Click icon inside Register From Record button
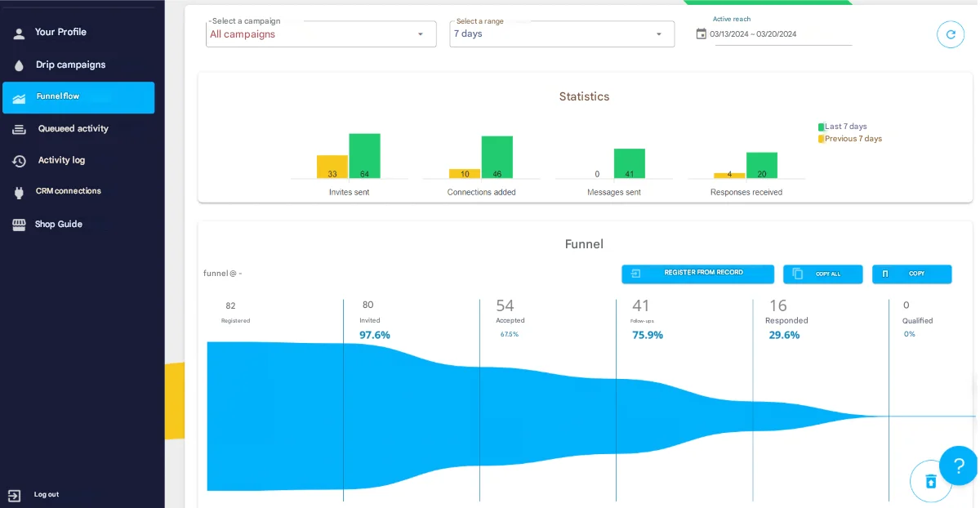The height and width of the screenshot is (508, 980). click(636, 274)
